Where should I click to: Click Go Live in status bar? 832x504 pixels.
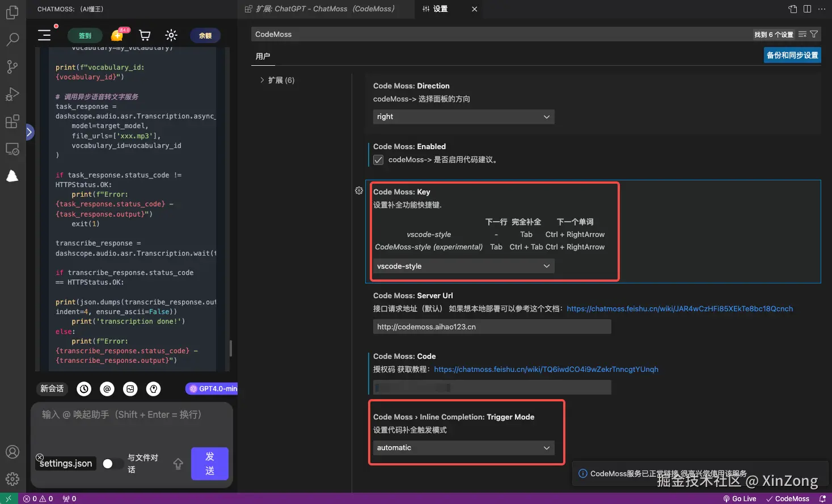740,499
